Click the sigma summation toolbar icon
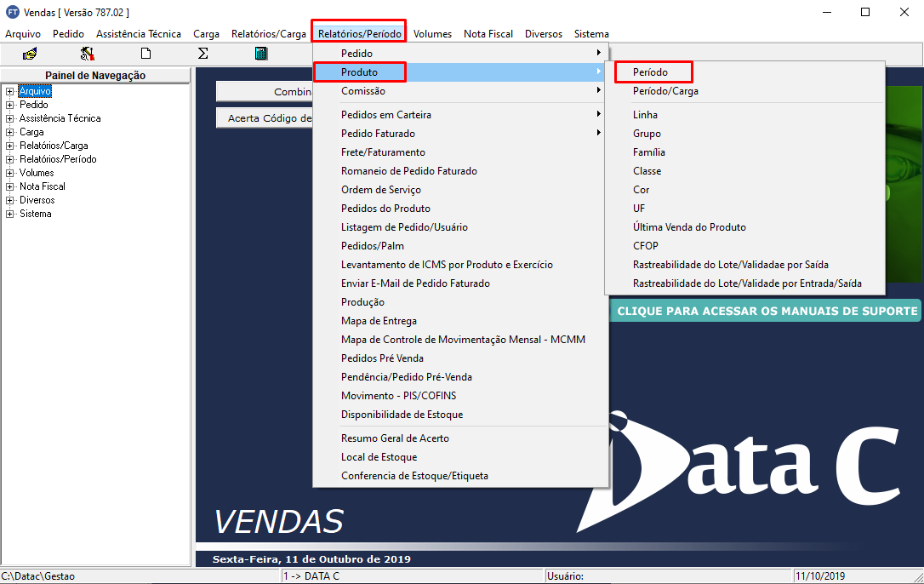This screenshot has height=584, width=924. tap(202, 54)
